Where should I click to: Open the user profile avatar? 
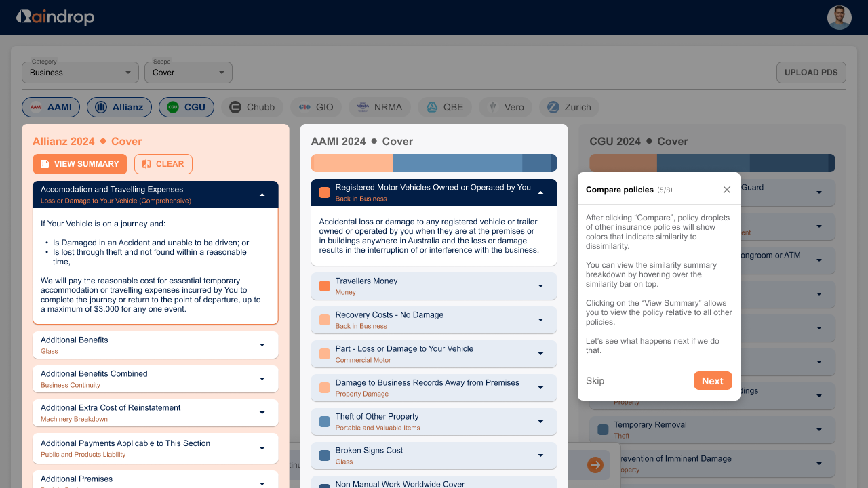(x=839, y=18)
